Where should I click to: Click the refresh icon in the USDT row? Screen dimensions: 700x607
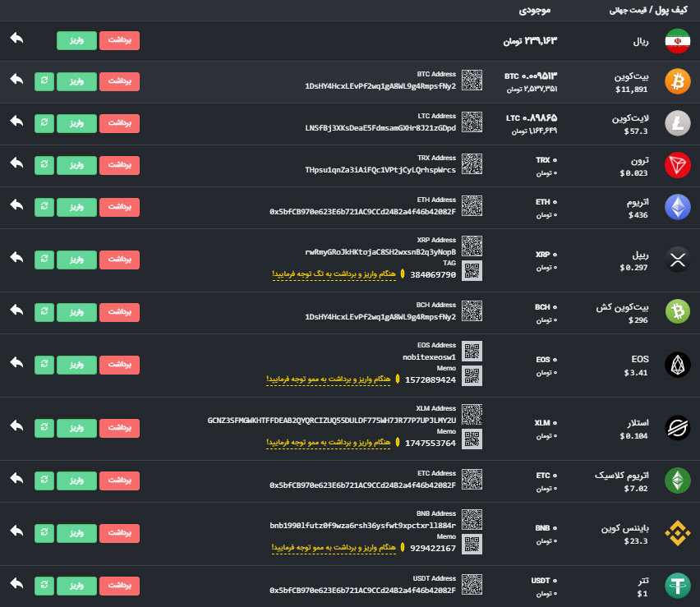point(44,586)
